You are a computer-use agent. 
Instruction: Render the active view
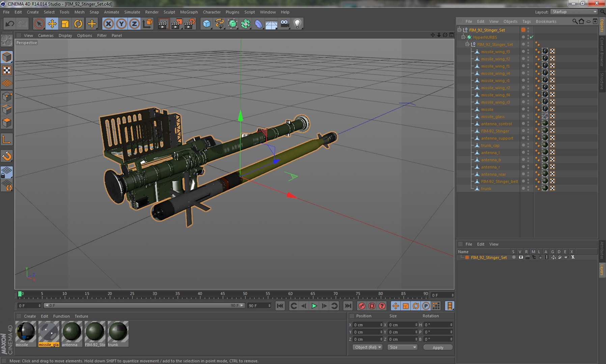click(x=163, y=24)
